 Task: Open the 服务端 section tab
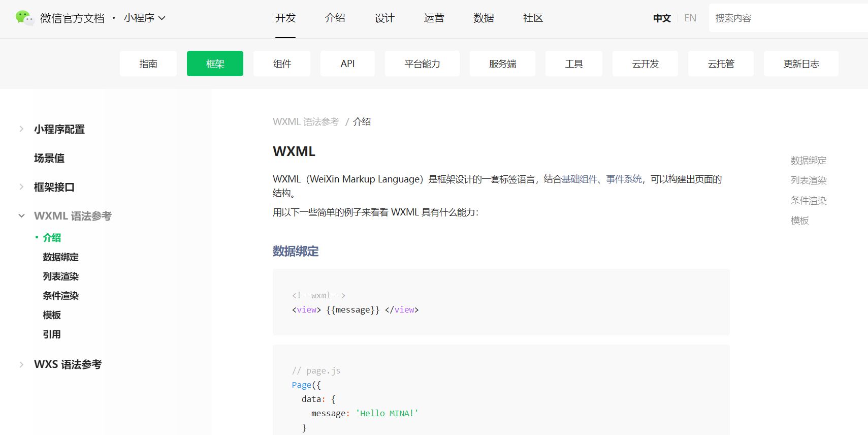coord(502,64)
